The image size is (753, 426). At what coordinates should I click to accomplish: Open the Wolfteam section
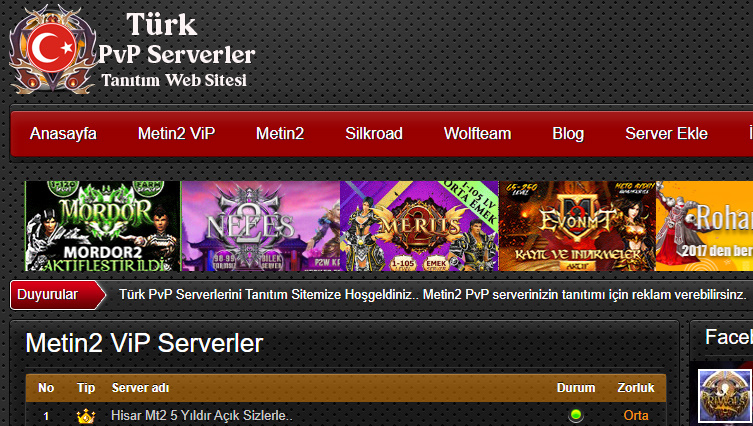[477, 134]
